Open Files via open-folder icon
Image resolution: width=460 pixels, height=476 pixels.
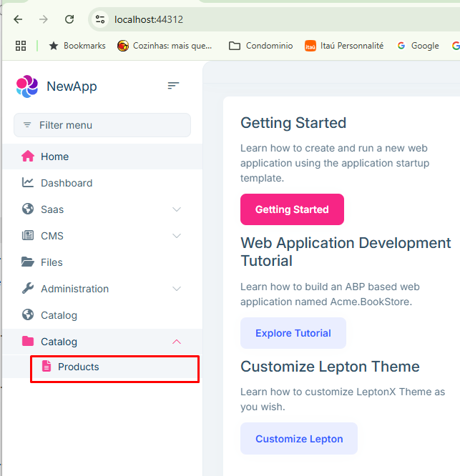(28, 262)
